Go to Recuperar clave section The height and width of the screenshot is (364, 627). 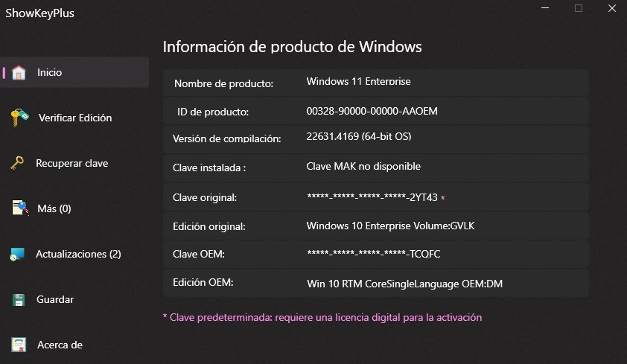(x=72, y=164)
